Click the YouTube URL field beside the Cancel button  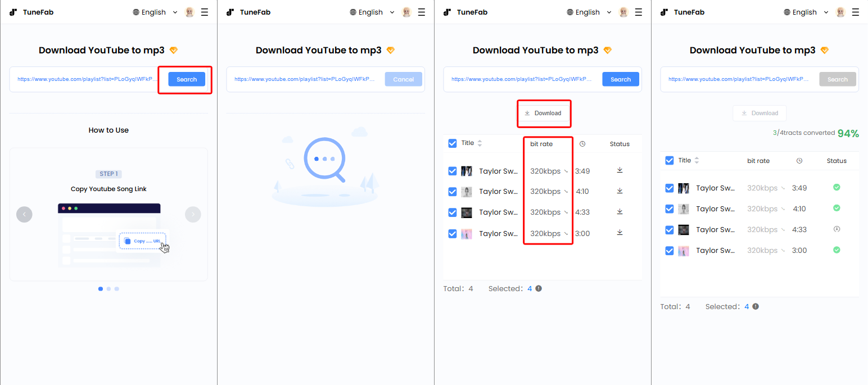(x=304, y=79)
